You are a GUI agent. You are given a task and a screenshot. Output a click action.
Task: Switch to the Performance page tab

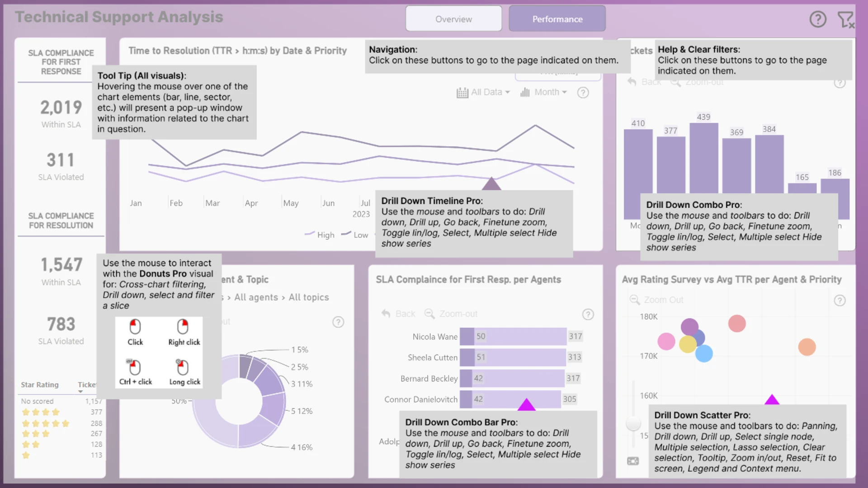pos(557,19)
